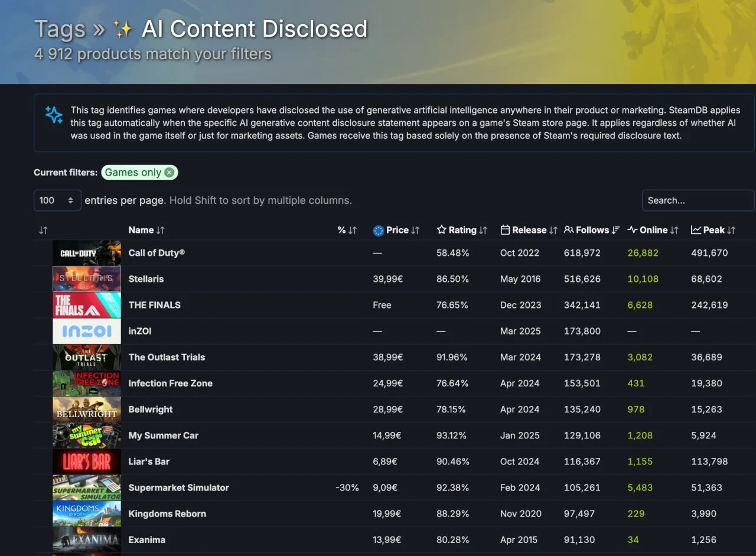Sort by Peak players column
The width and height of the screenshot is (756, 556).
pyautogui.click(x=713, y=230)
